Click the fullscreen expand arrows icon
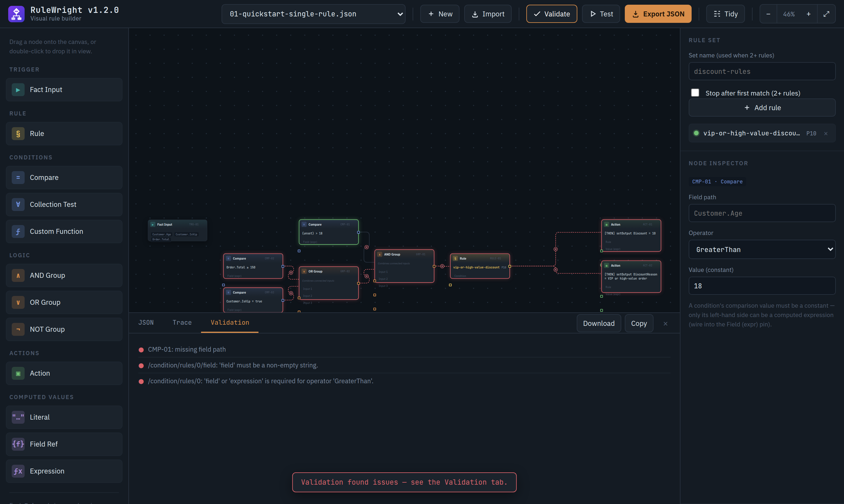844x504 pixels. point(826,14)
